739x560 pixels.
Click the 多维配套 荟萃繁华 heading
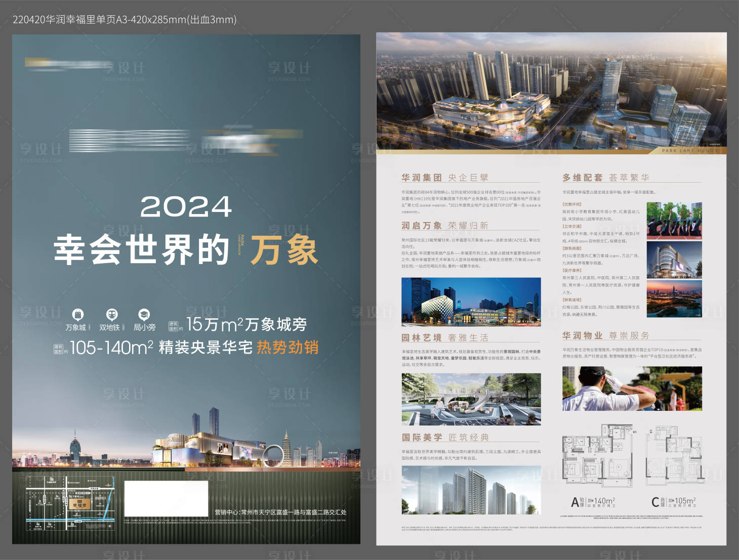pos(606,178)
